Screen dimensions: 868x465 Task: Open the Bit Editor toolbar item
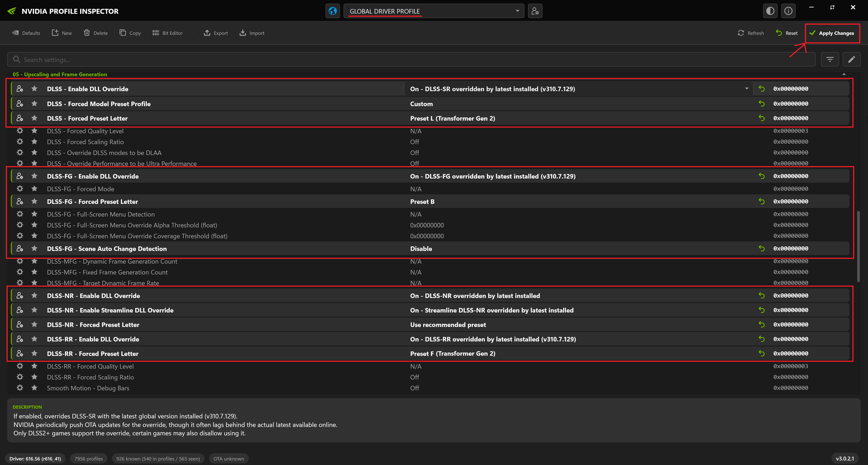coord(167,33)
